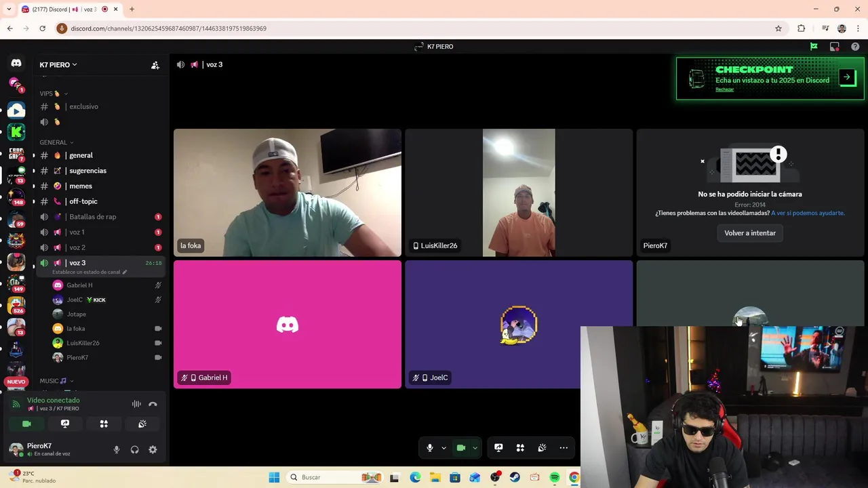Share screen from the sidebar voice panel
Viewport: 868px width, 488px height.
click(65, 424)
